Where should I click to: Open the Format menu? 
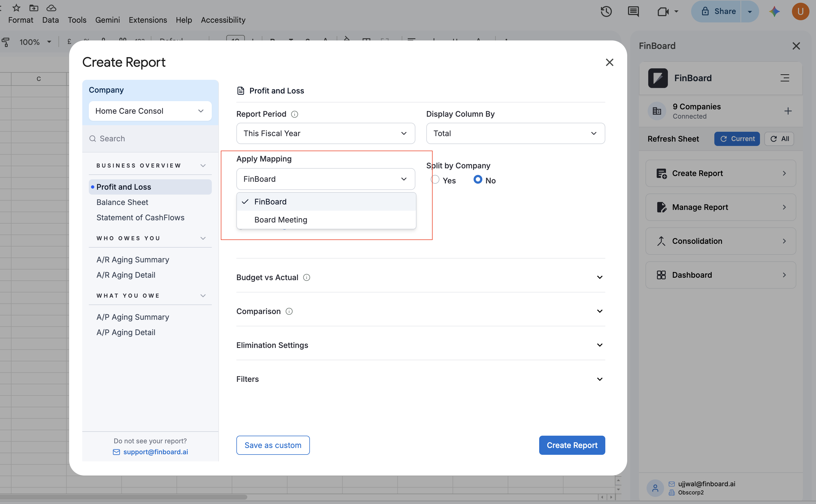21,20
